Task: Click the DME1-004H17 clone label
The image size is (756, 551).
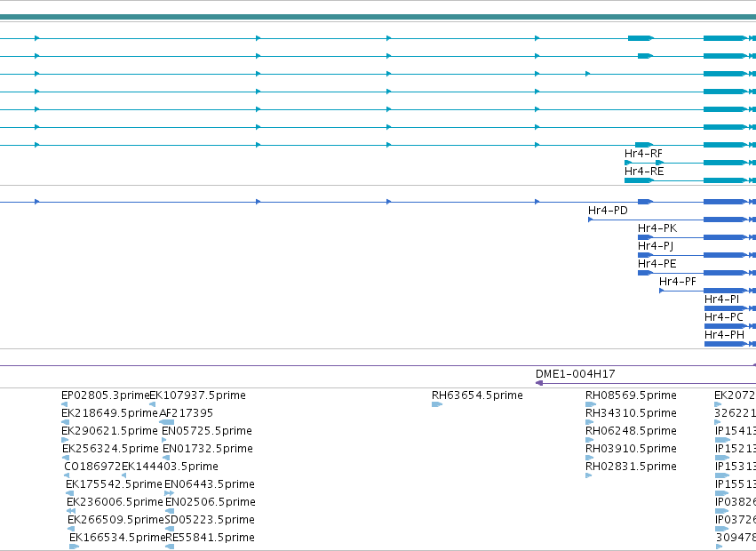Action: pos(575,374)
